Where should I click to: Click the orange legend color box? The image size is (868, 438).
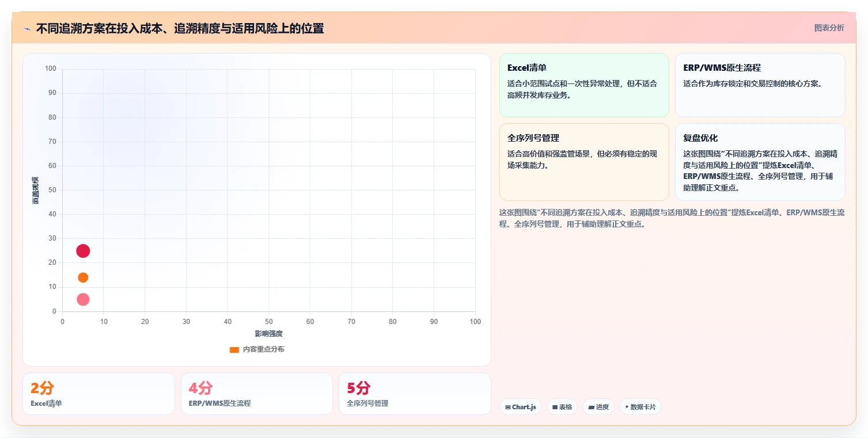pyautogui.click(x=234, y=349)
